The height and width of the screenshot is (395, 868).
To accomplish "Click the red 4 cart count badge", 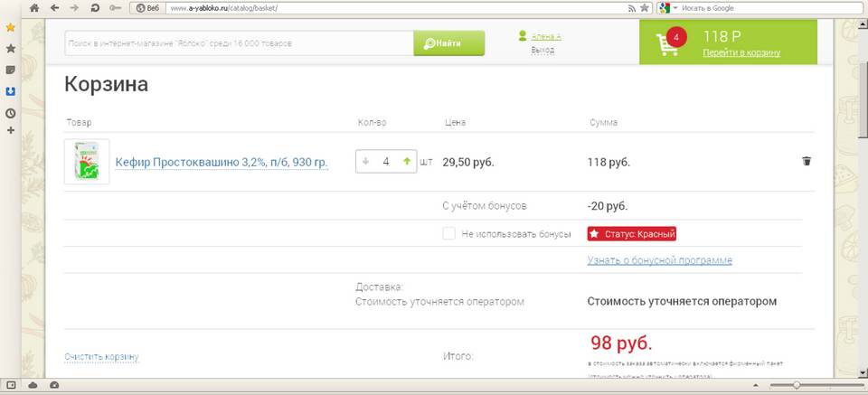I will click(676, 37).
